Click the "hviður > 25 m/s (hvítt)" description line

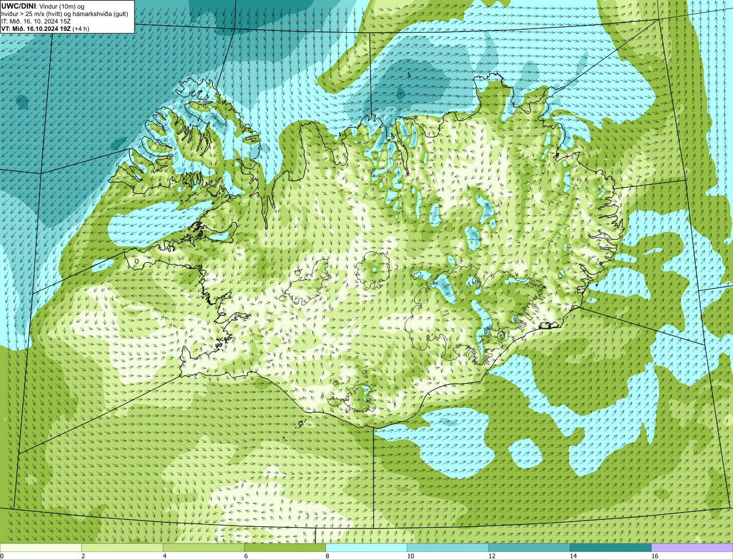click(x=65, y=14)
